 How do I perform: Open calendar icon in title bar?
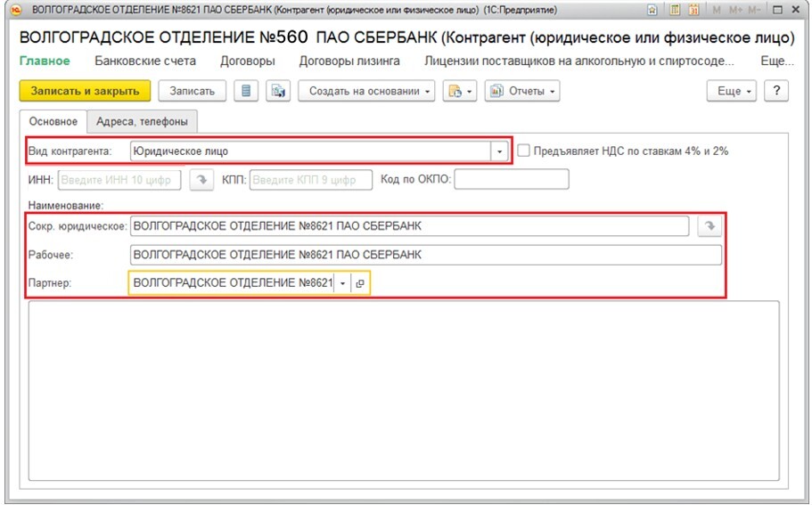pyautogui.click(x=693, y=10)
